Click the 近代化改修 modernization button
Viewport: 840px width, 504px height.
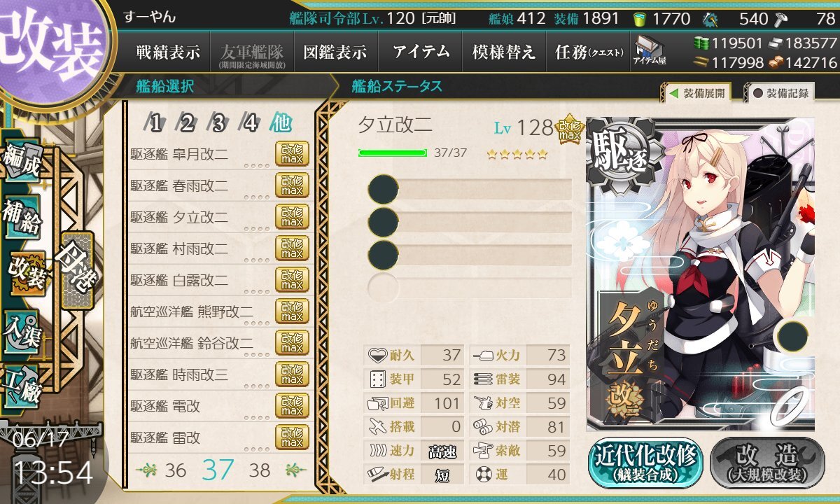pyautogui.click(x=646, y=462)
